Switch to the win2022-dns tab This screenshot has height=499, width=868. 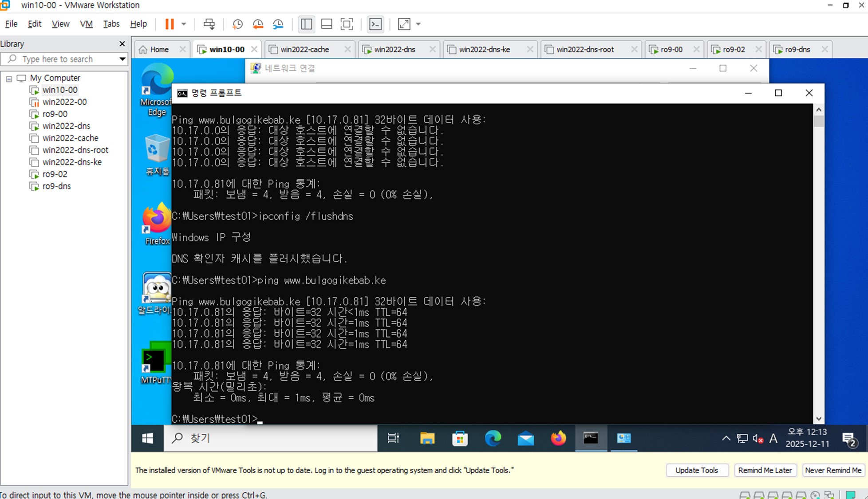394,49
